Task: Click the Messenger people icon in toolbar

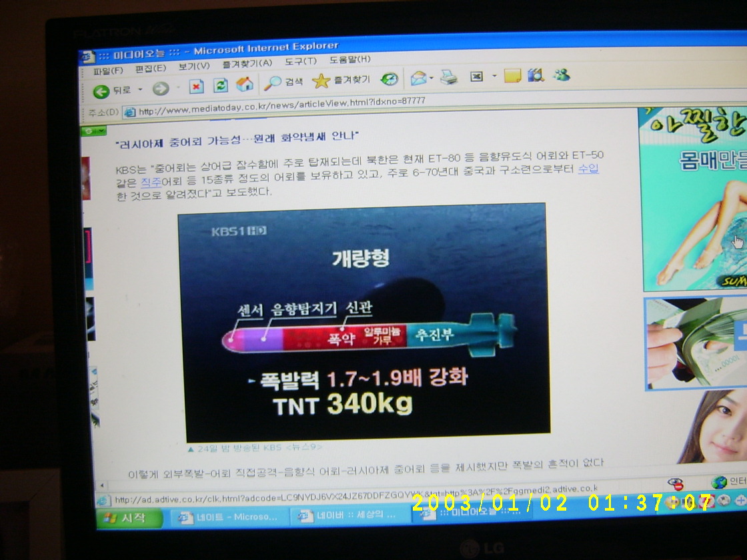Action: coord(561,75)
